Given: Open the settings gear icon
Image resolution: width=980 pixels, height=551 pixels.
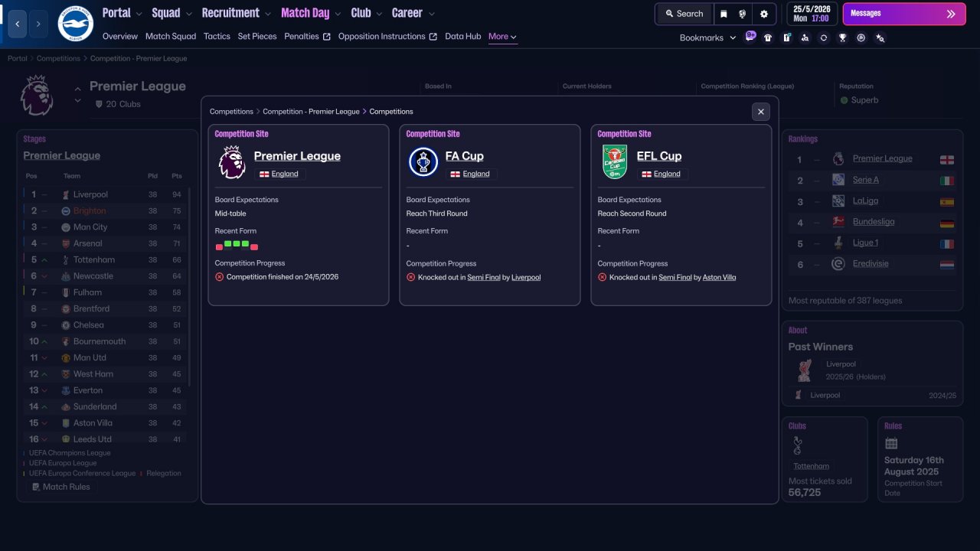Looking at the screenshot, I should [764, 14].
